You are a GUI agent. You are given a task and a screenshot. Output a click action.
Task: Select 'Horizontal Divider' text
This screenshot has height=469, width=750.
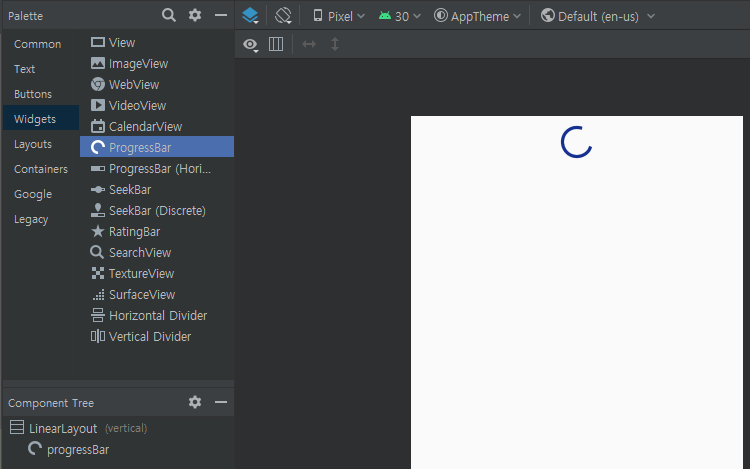tap(158, 316)
